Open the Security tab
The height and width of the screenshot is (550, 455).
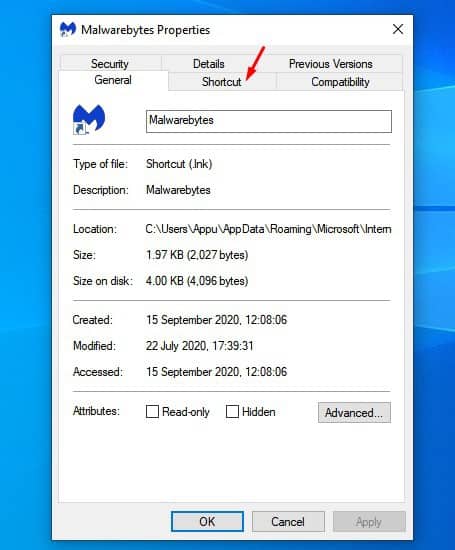point(110,63)
